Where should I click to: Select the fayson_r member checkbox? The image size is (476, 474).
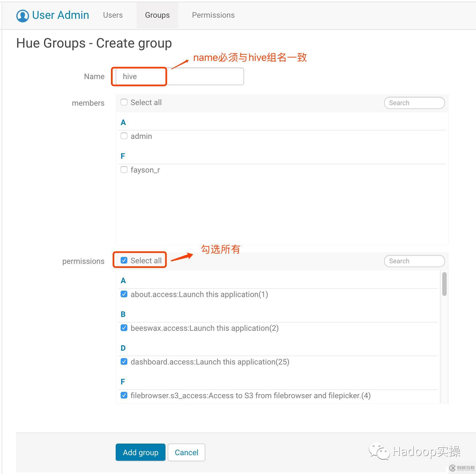(124, 170)
